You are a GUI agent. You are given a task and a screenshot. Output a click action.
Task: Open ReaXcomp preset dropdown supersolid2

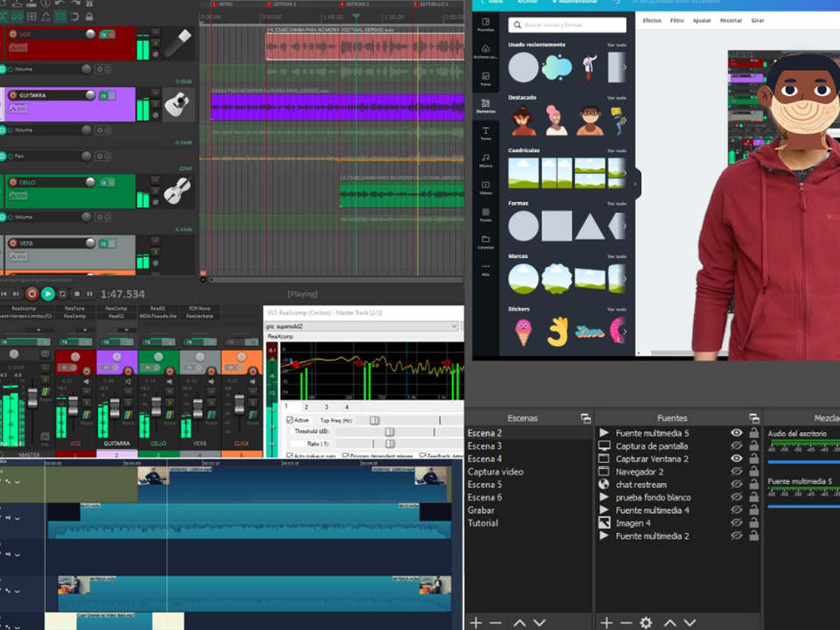[362, 326]
